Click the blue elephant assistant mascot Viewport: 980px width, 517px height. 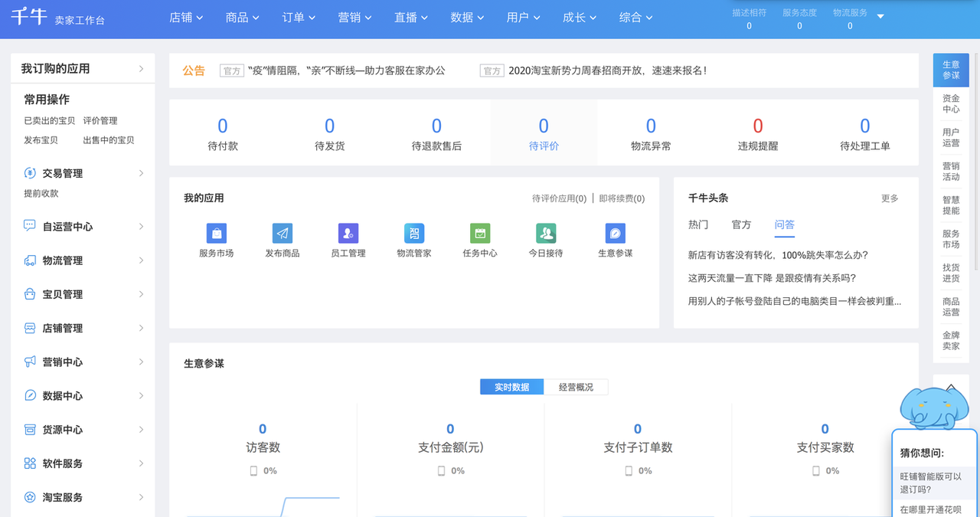click(933, 407)
